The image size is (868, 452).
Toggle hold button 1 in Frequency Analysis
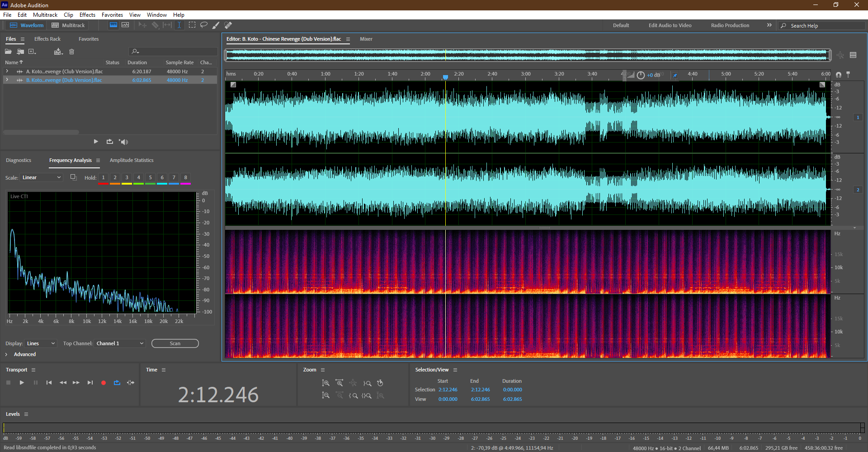(104, 178)
